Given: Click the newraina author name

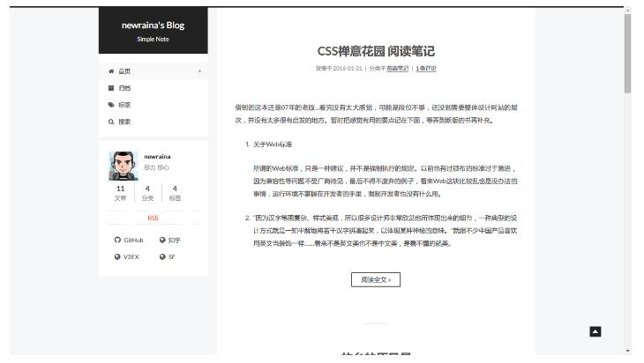Looking at the screenshot, I should 157,157.
